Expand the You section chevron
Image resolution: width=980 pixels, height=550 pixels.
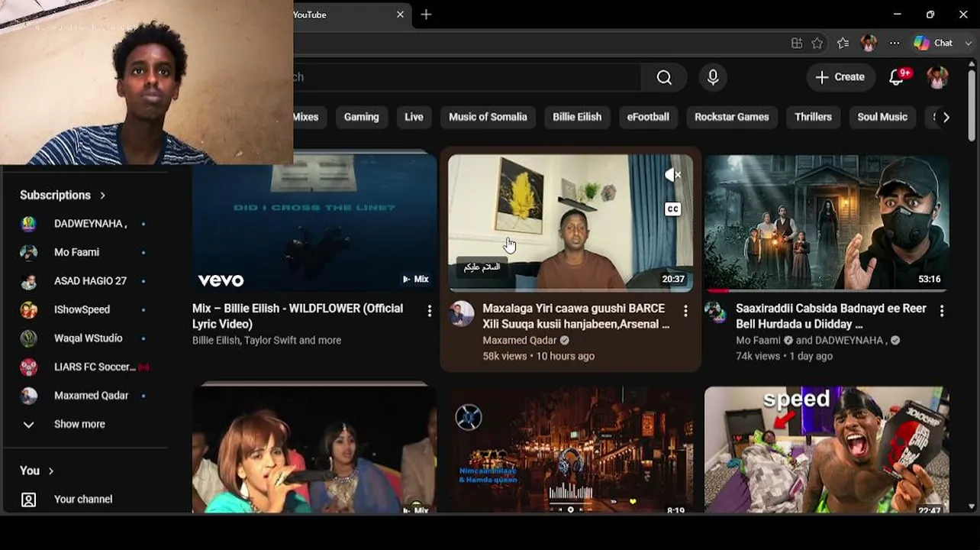(x=51, y=471)
